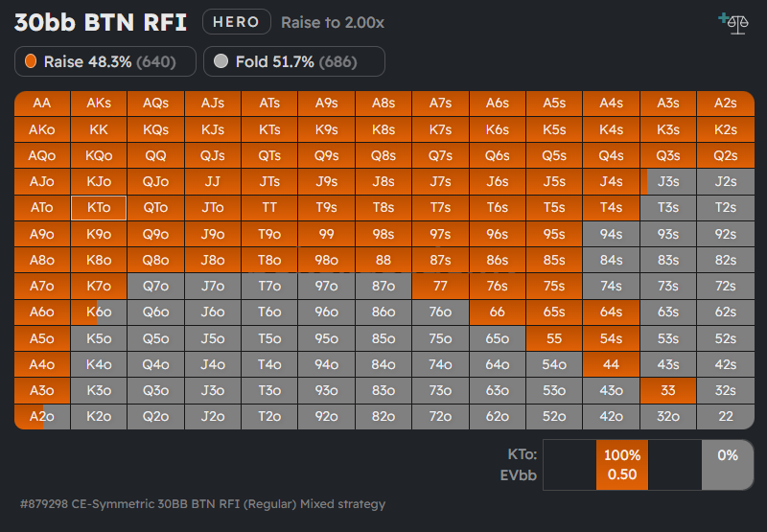Select the Raise 48.3% filter
Image resolution: width=767 pixels, height=532 pixels.
pos(105,61)
